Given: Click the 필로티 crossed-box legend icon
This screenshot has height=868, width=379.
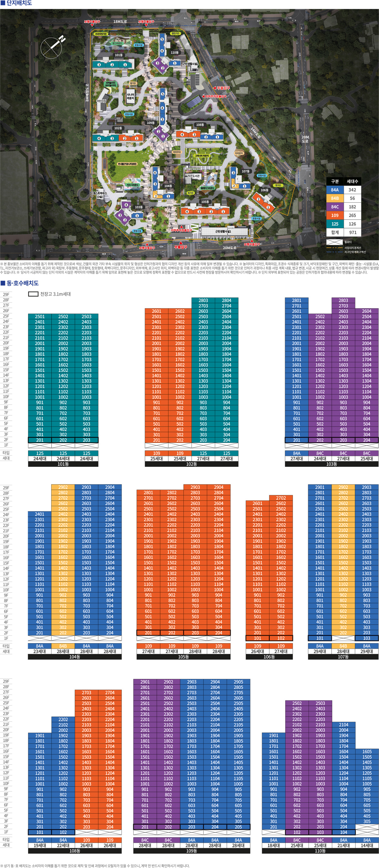Looking at the screenshot, I should [x=334, y=242].
